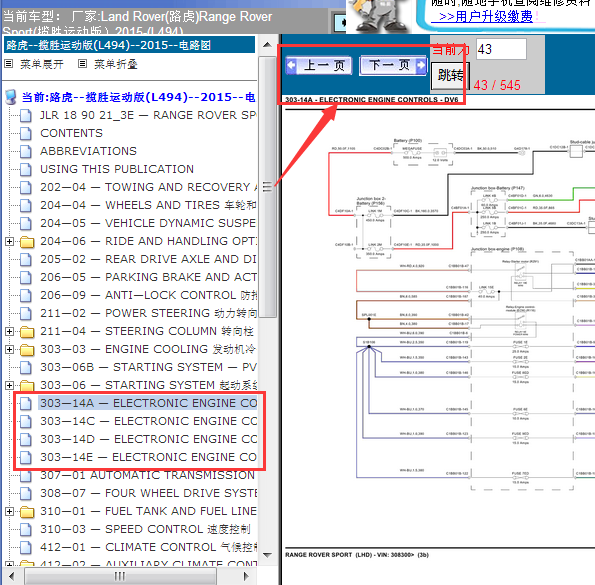This screenshot has height=585, width=595.
Task: Click the folder icon of 211-04 STEERING COLUMN
Action: [27, 332]
